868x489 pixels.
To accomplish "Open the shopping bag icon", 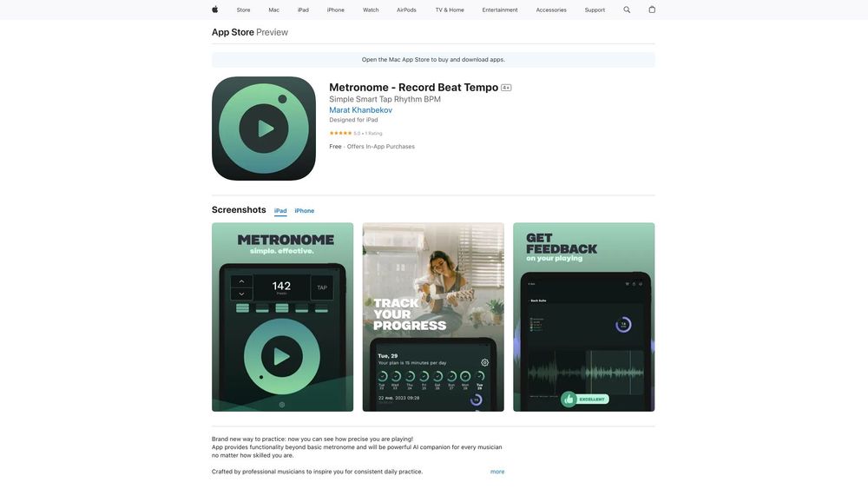I will [652, 10].
